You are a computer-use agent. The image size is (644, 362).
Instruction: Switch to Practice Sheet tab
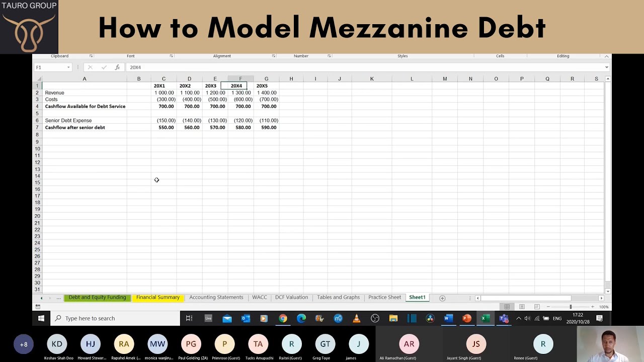(384, 298)
